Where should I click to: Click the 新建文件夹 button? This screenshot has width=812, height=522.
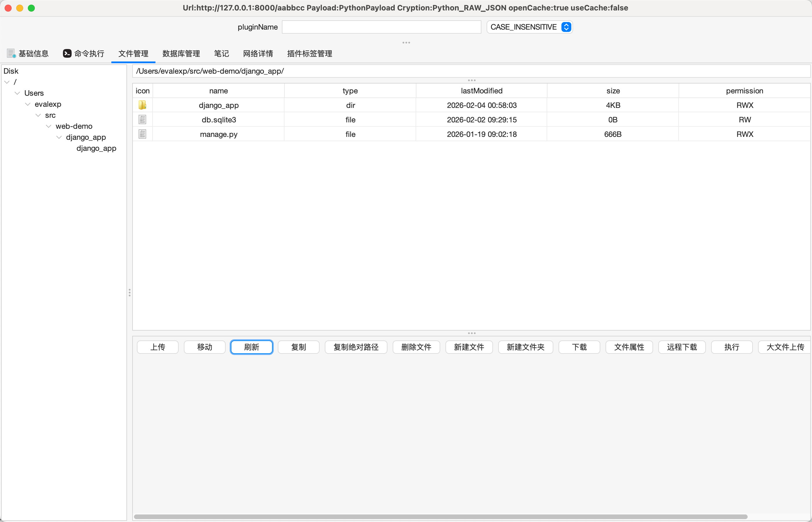click(525, 347)
